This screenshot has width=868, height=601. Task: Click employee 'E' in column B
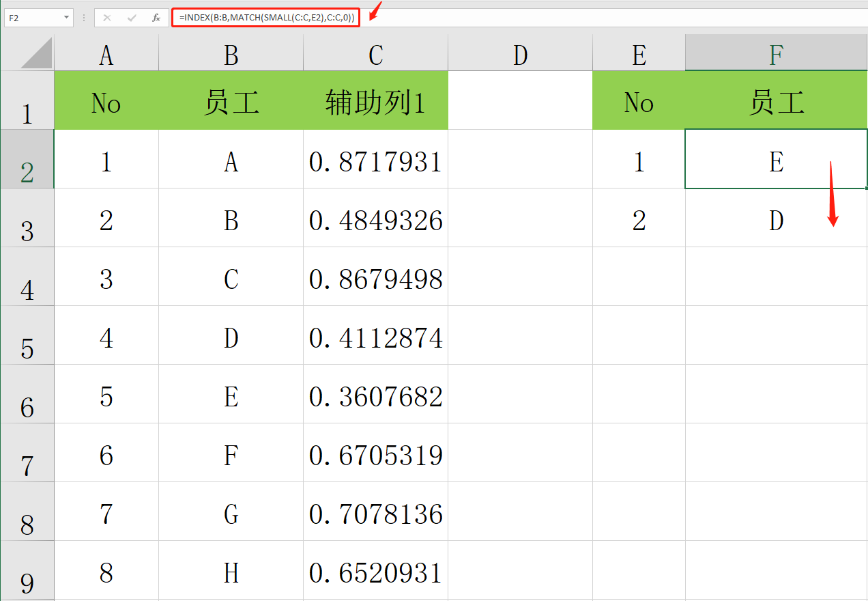coord(231,394)
